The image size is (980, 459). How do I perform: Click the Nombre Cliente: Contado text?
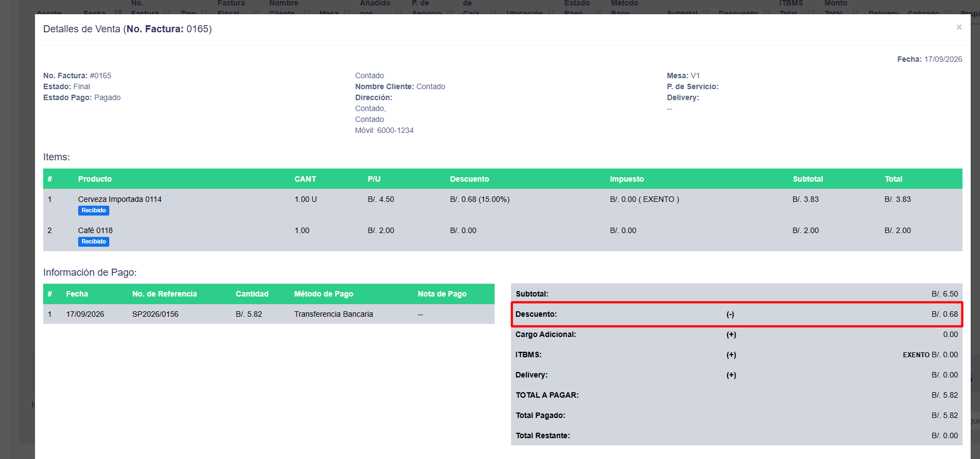(400, 86)
